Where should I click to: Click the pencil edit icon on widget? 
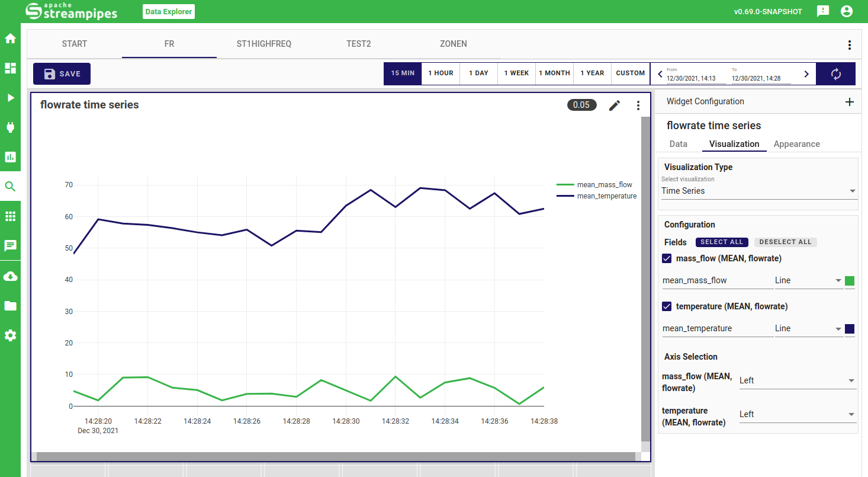(615, 105)
